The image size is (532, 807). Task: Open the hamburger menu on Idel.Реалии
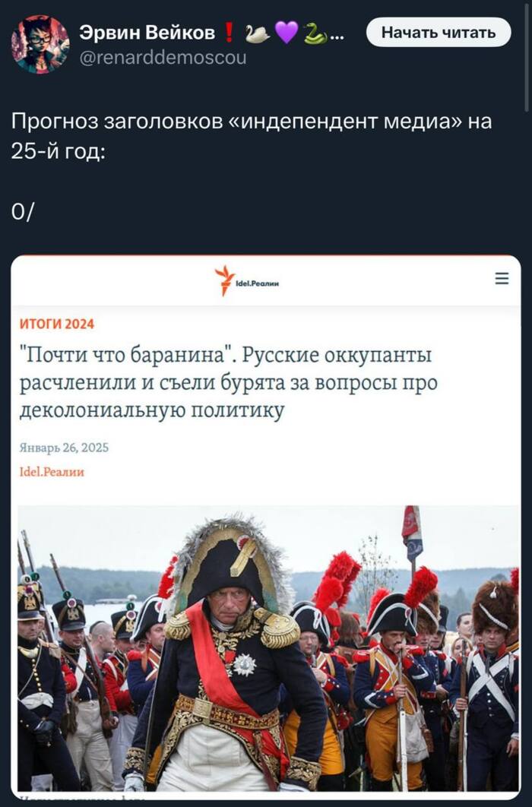click(x=502, y=278)
